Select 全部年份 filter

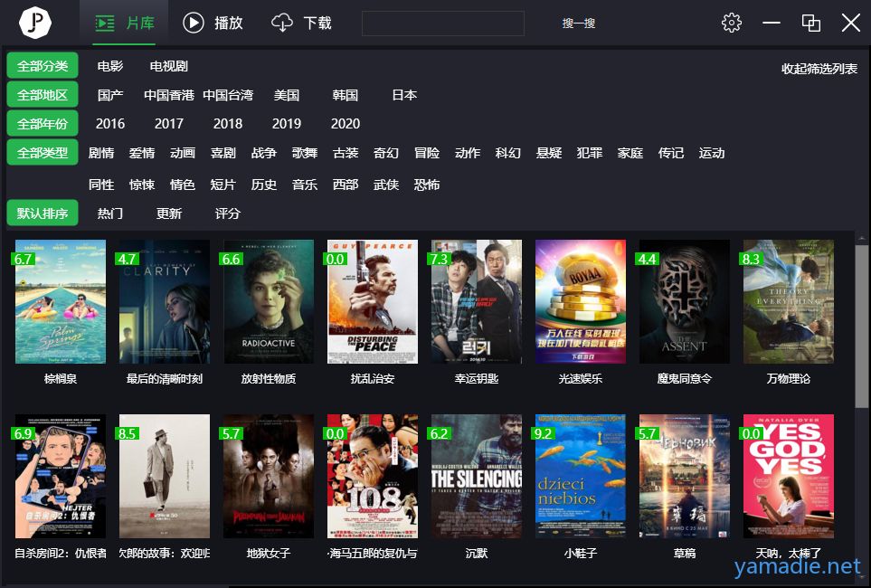(x=43, y=123)
